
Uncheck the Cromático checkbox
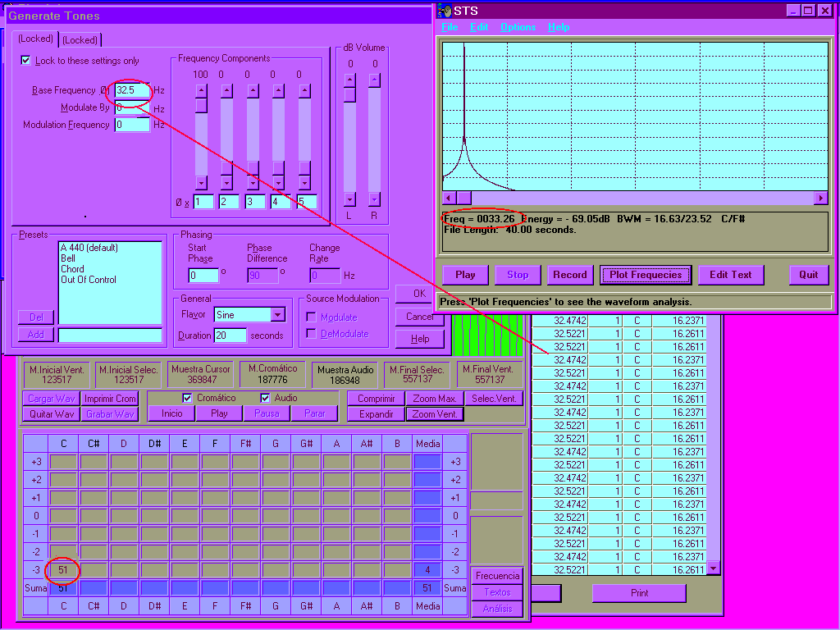[x=188, y=398]
